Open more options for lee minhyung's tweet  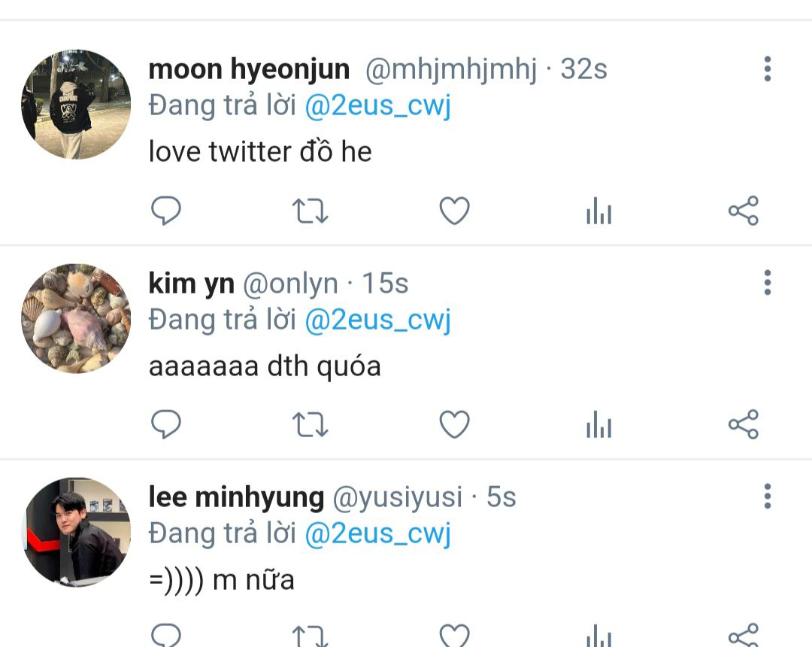pos(768,497)
